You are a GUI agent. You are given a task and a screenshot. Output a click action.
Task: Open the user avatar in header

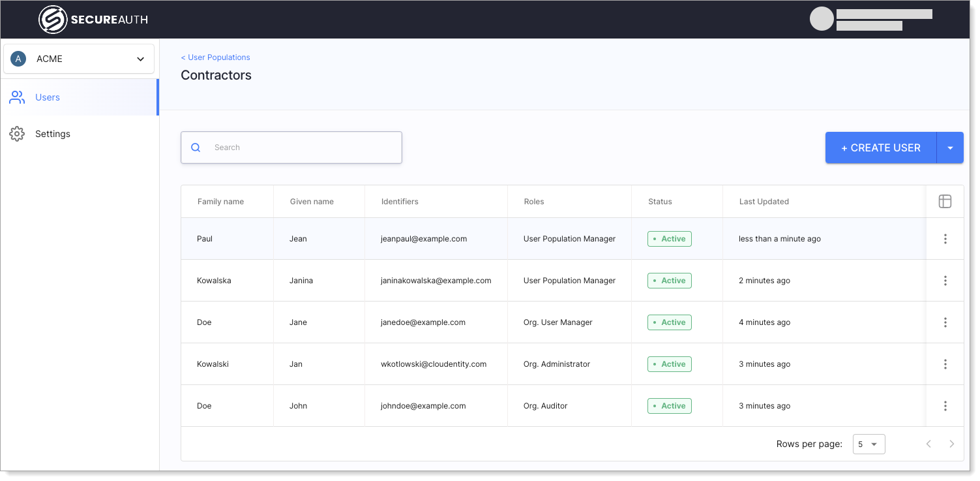822,19
